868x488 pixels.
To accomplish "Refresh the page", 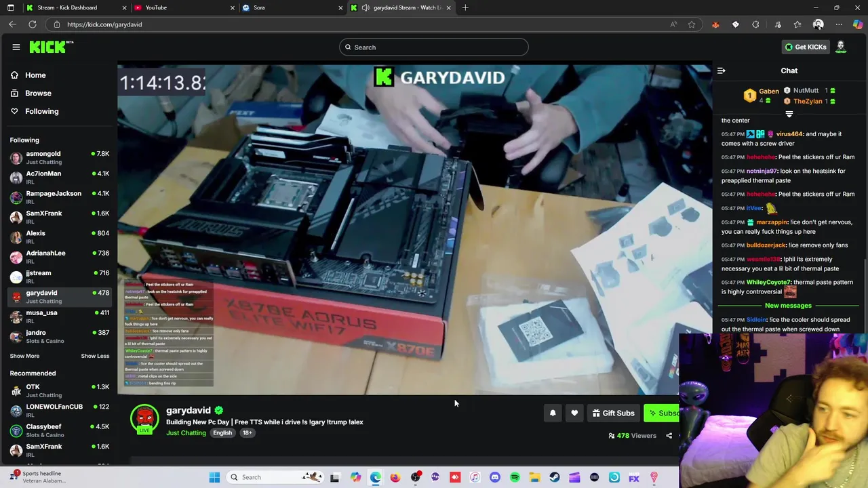I will pyautogui.click(x=33, y=24).
